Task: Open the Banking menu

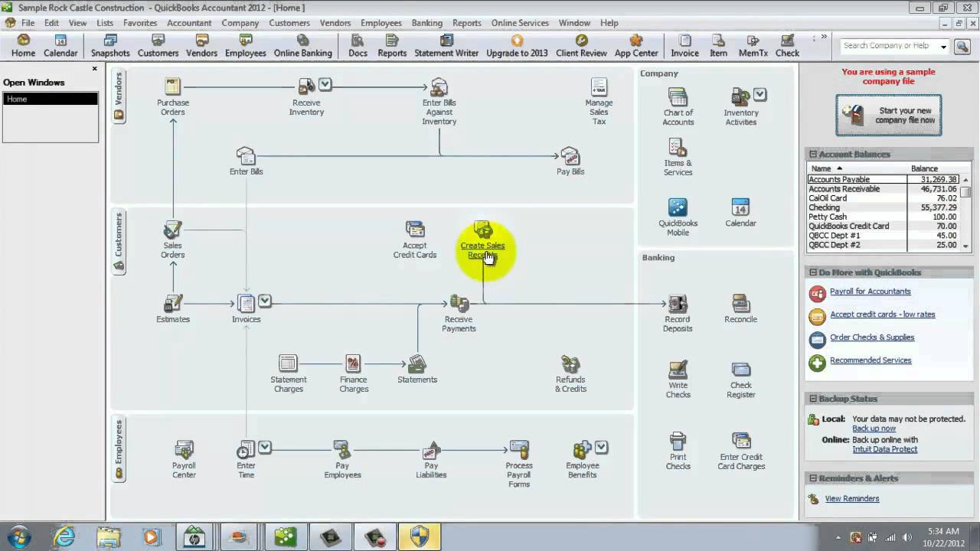Action: coord(427,23)
